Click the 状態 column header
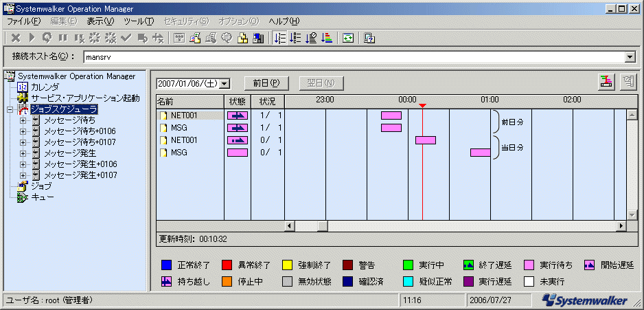The width and height of the screenshot is (644, 310). coord(238,101)
